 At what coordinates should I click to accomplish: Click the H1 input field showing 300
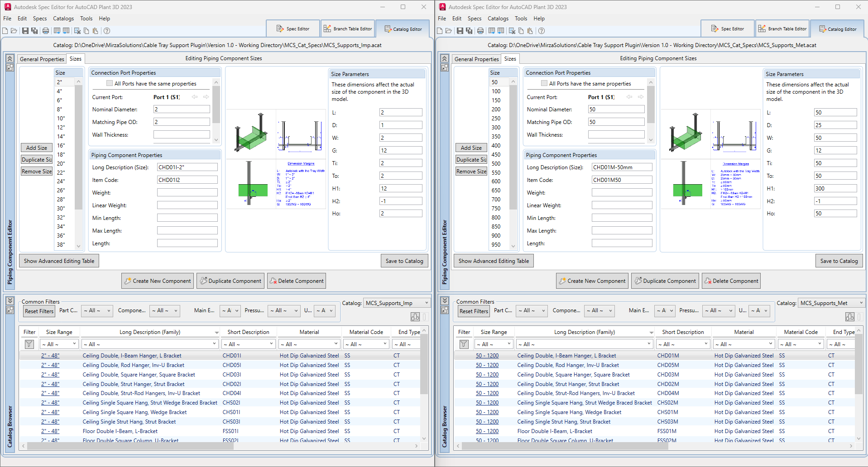coord(835,189)
